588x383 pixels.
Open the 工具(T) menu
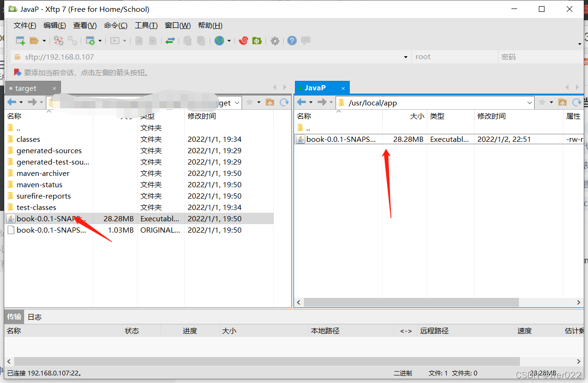(146, 26)
